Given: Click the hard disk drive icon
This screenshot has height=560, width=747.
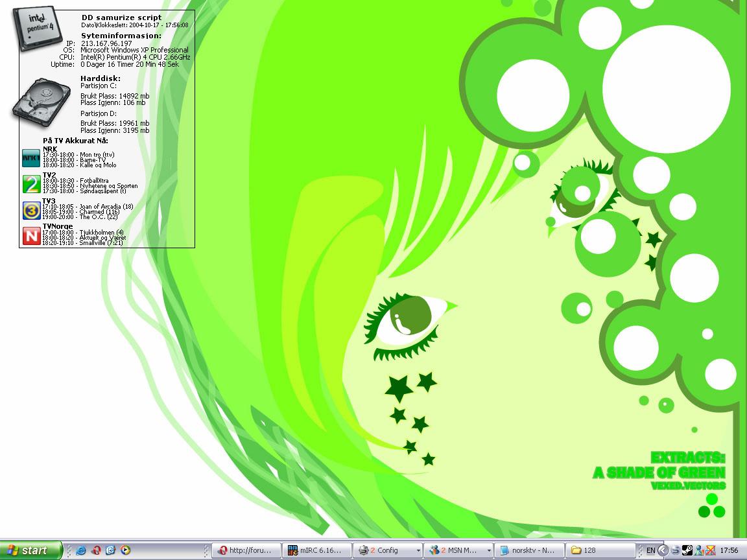Looking at the screenshot, I should (41, 102).
